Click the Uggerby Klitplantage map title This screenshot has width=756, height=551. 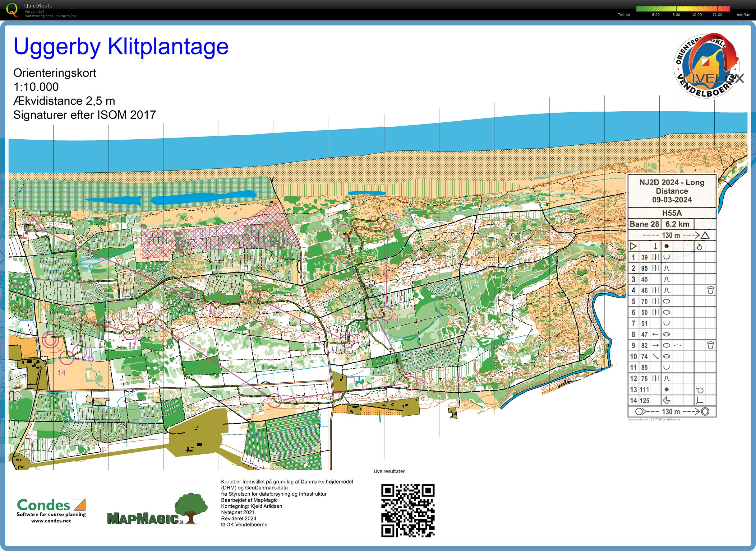click(x=121, y=46)
